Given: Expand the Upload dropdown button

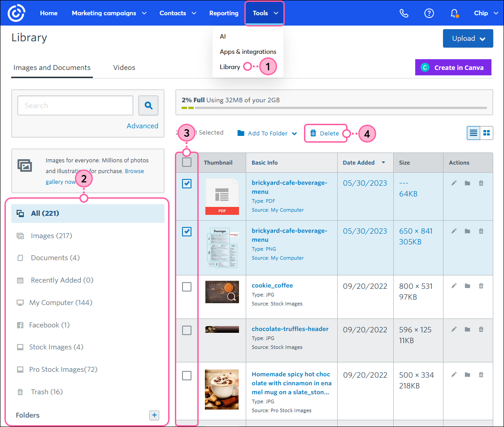Looking at the screenshot, I should (468, 39).
